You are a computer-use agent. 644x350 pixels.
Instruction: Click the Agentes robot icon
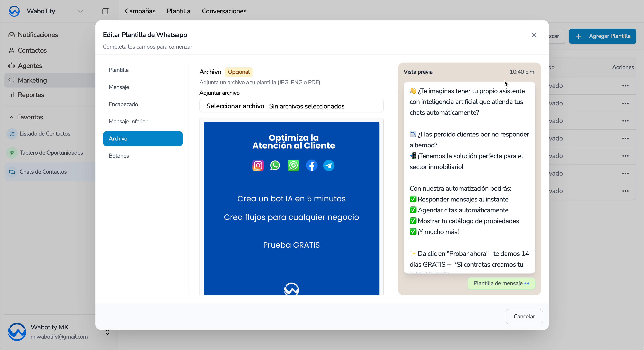click(x=11, y=66)
